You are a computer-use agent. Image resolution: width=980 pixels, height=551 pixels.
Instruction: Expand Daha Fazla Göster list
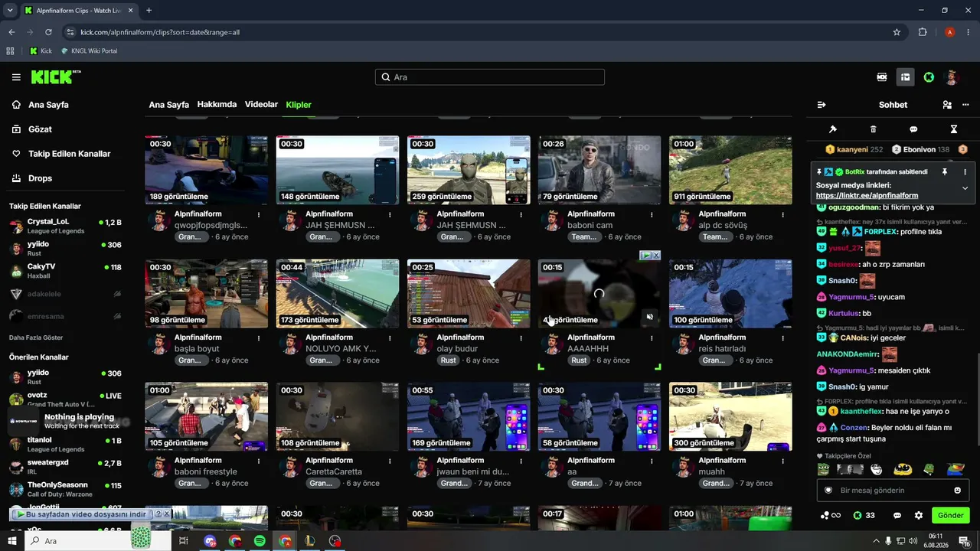pos(36,337)
